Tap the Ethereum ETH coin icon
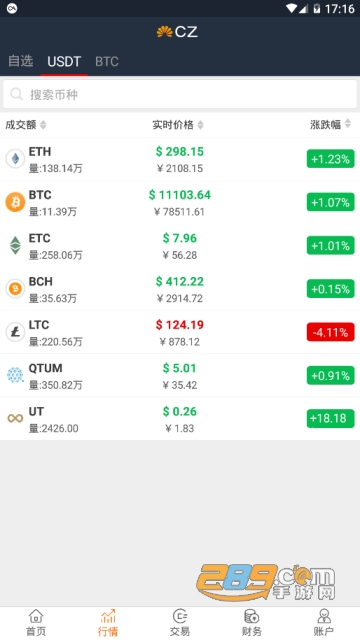Viewport: 360px width, 640px height. tap(15, 159)
